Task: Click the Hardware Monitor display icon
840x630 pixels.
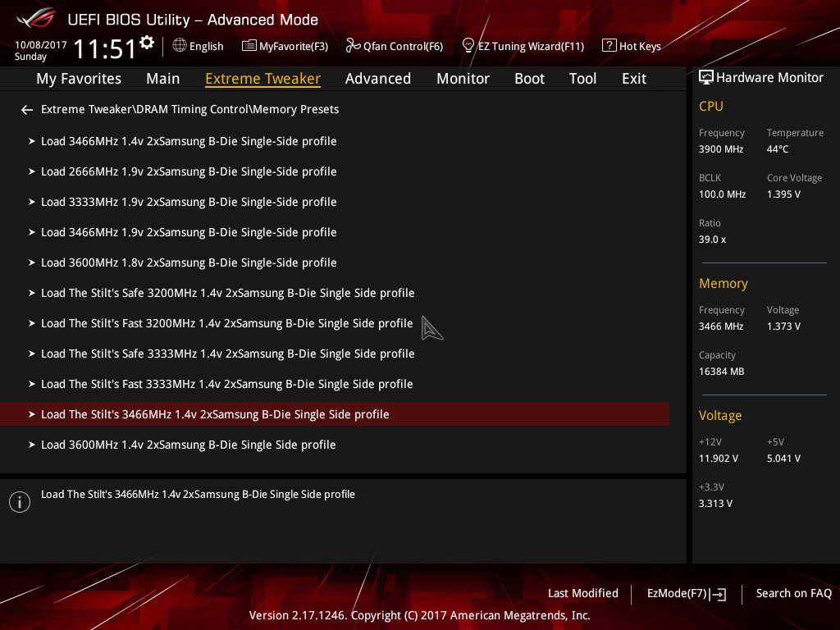Action: point(706,78)
